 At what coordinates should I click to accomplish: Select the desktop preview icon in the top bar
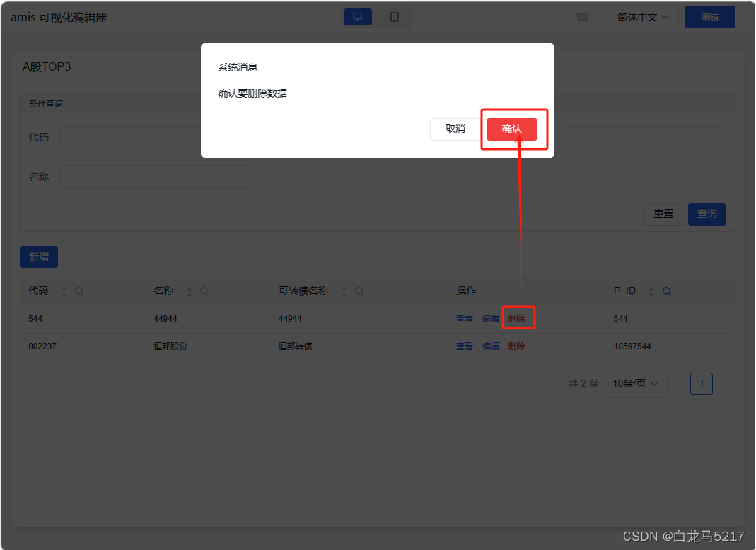tap(357, 16)
